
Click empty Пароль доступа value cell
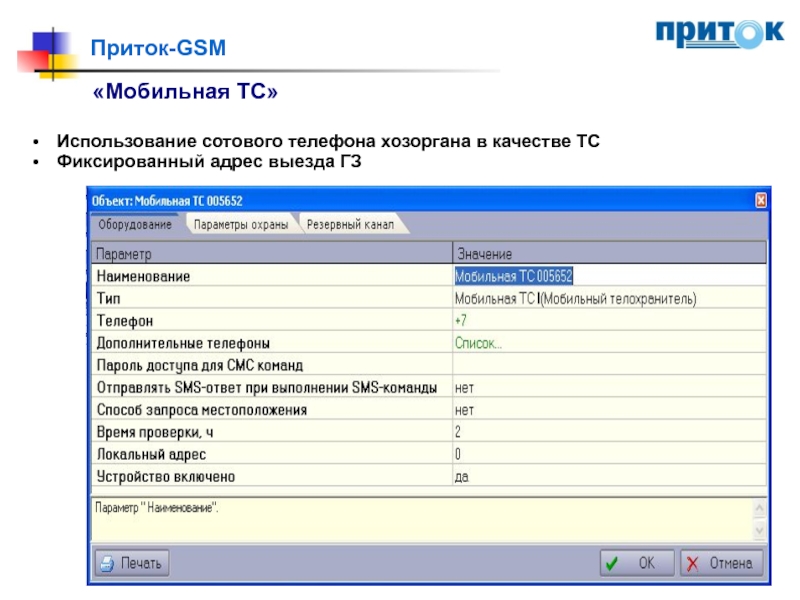click(x=609, y=365)
